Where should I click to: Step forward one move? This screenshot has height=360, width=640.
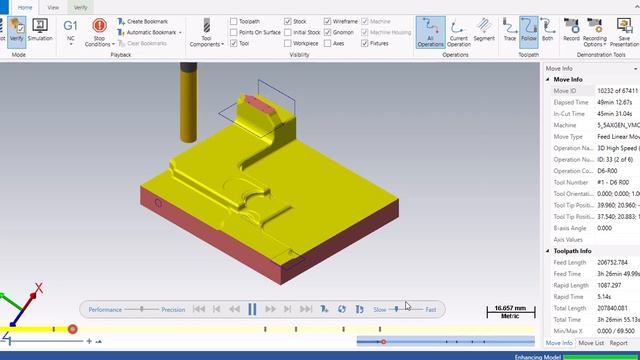tap(288, 309)
